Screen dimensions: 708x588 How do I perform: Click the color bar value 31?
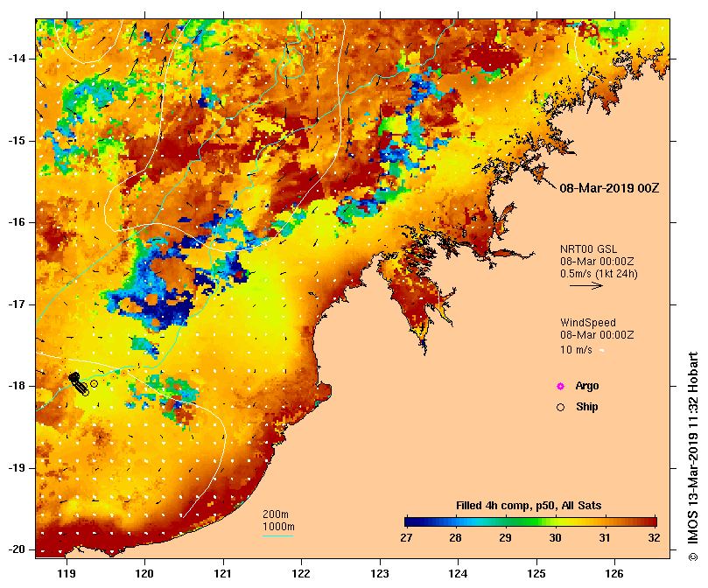click(x=605, y=538)
